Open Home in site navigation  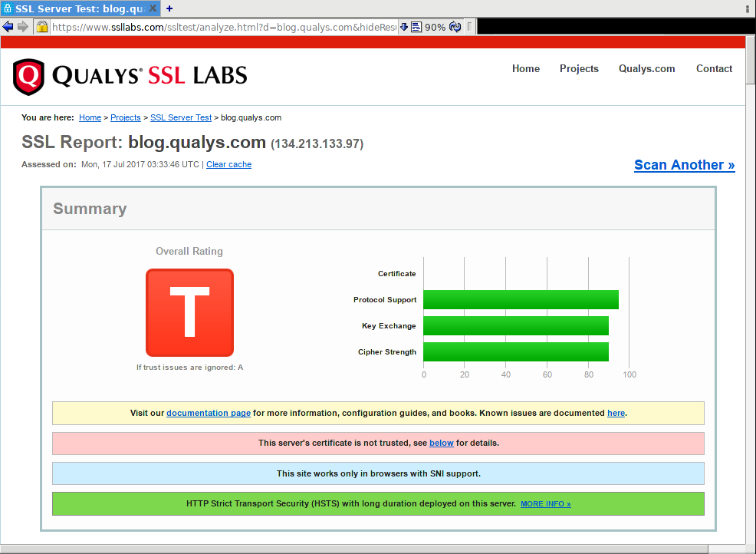[525, 68]
